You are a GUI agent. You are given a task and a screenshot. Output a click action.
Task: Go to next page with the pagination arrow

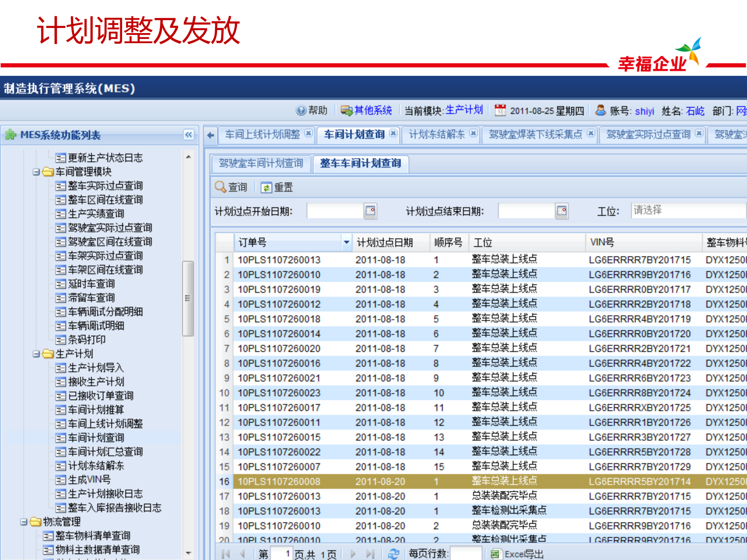[x=353, y=554]
